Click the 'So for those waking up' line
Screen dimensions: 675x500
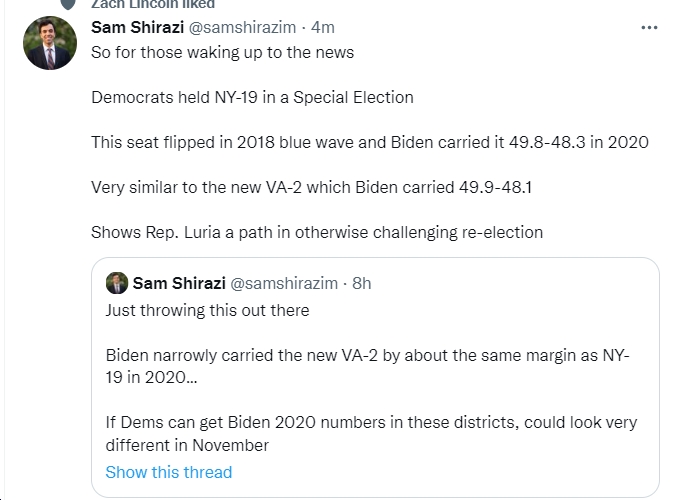pos(223,53)
